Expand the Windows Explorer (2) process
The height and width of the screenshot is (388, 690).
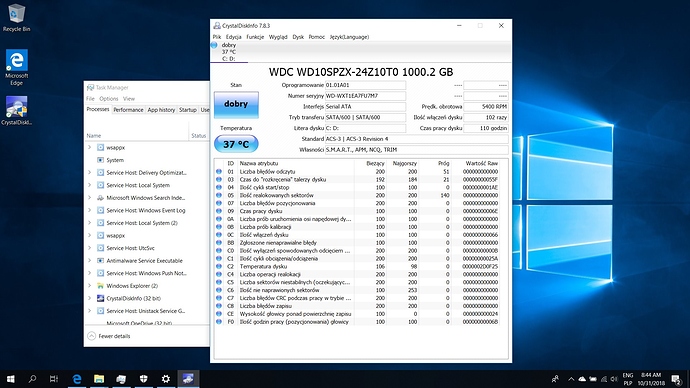click(90, 286)
